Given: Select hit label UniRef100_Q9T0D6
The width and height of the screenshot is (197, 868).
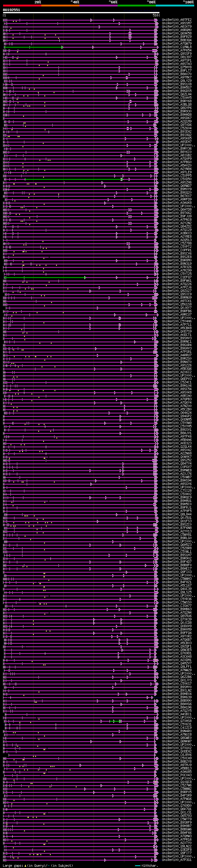Looking at the screenshot, I should pyautogui.click(x=177, y=125).
